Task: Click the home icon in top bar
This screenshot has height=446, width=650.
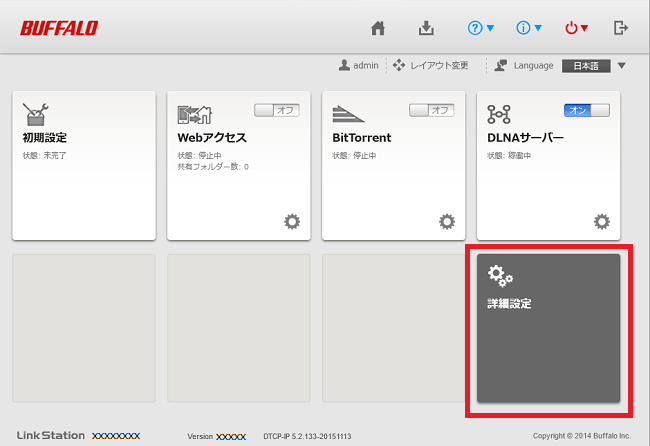Action: [x=378, y=28]
